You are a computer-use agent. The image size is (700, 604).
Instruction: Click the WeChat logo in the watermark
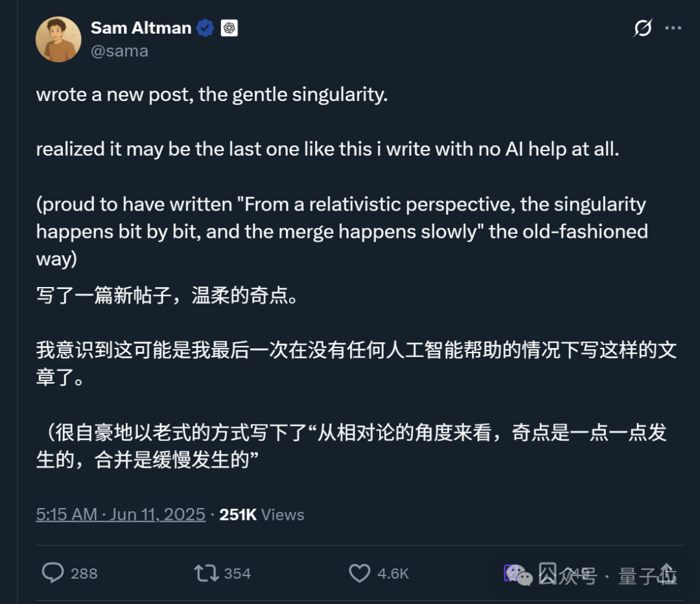click(522, 575)
